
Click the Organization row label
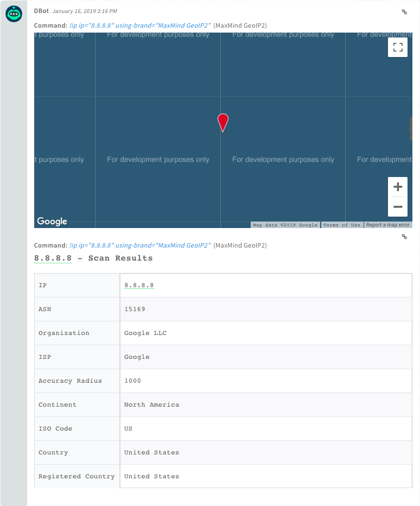point(64,333)
